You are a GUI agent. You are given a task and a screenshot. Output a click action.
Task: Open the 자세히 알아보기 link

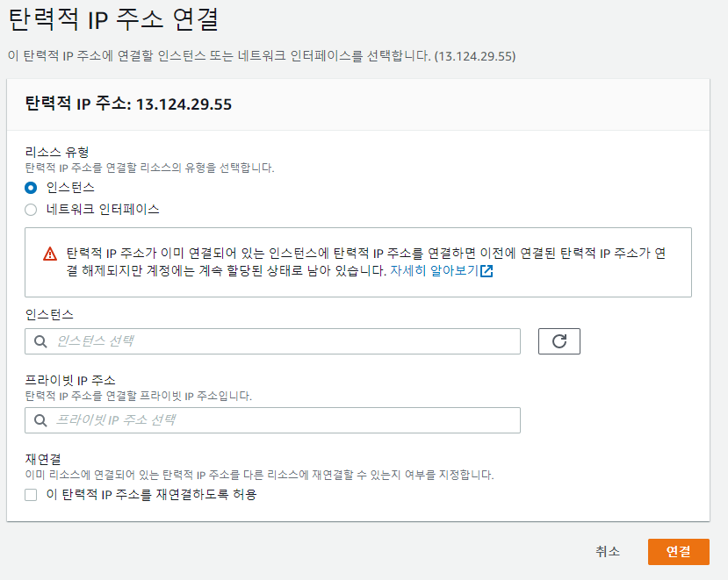[434, 270]
